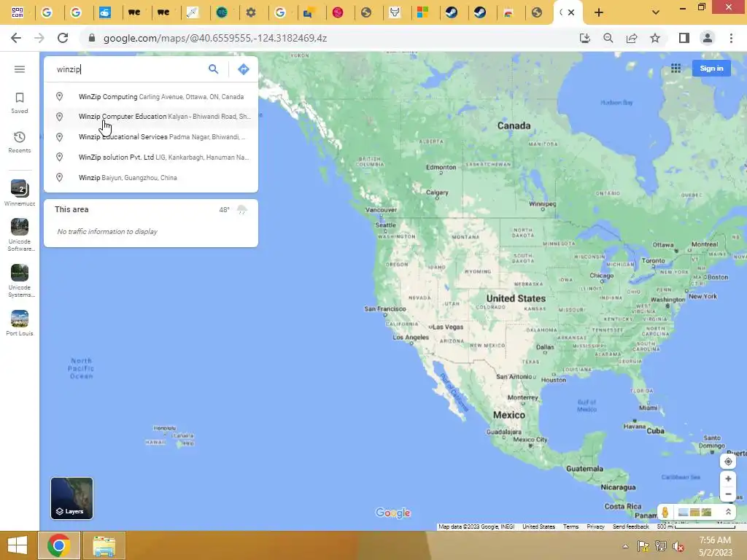Screen dimensions: 747x560
Task: Open the Terms link
Action: tap(570, 526)
